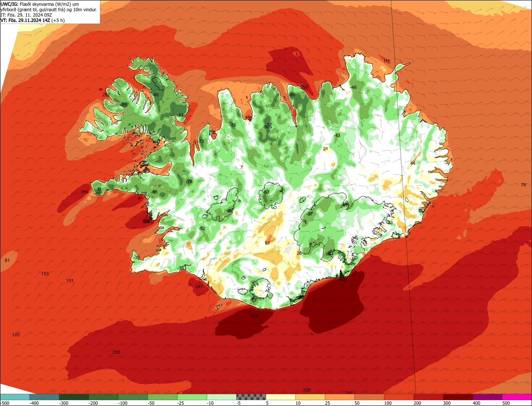The height and width of the screenshot is (406, 532).
Task: Click the legend swatch between 10 and 25
Action: coord(310,397)
